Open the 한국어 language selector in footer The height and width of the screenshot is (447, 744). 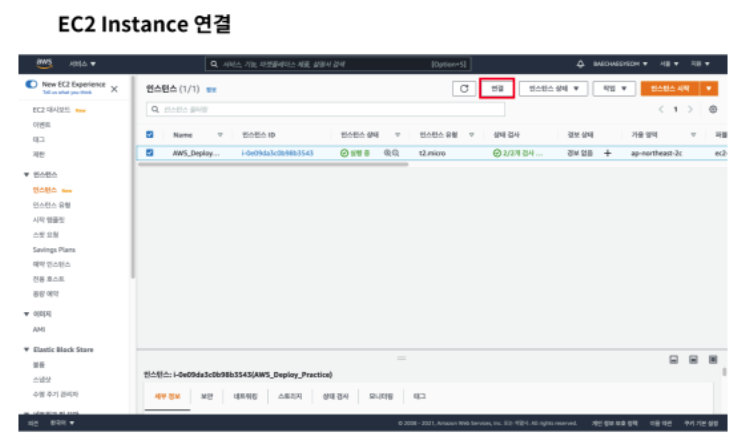pos(62,423)
